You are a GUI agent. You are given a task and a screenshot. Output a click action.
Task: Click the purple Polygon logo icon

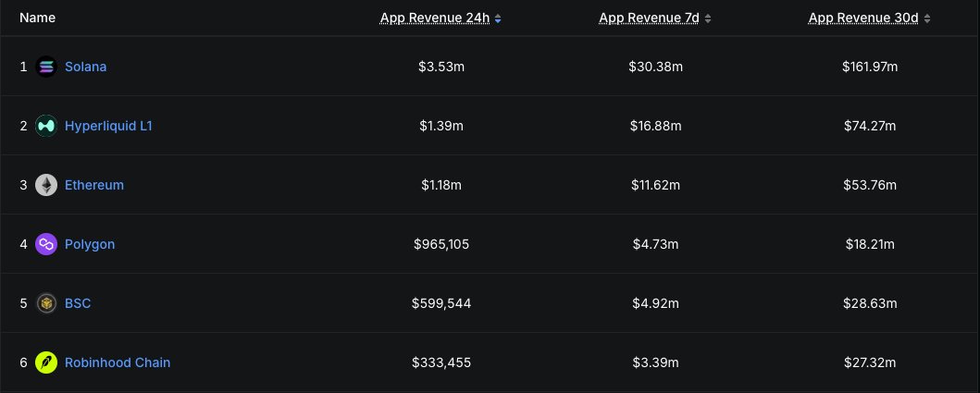(x=46, y=244)
